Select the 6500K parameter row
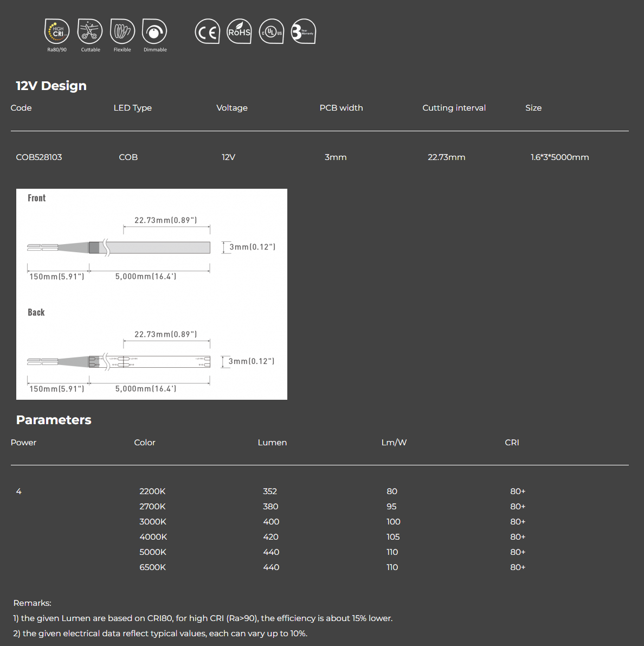 pos(152,567)
